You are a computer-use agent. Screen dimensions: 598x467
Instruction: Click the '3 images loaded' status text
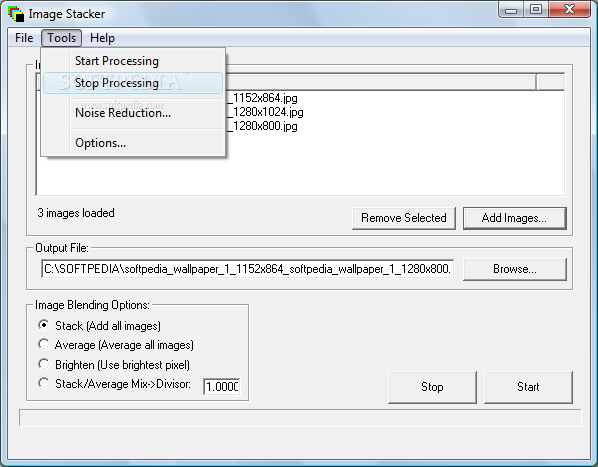coord(76,213)
